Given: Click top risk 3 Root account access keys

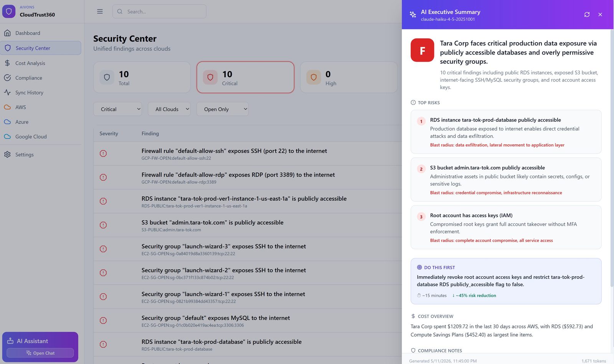Looking at the screenshot, I should click(506, 227).
